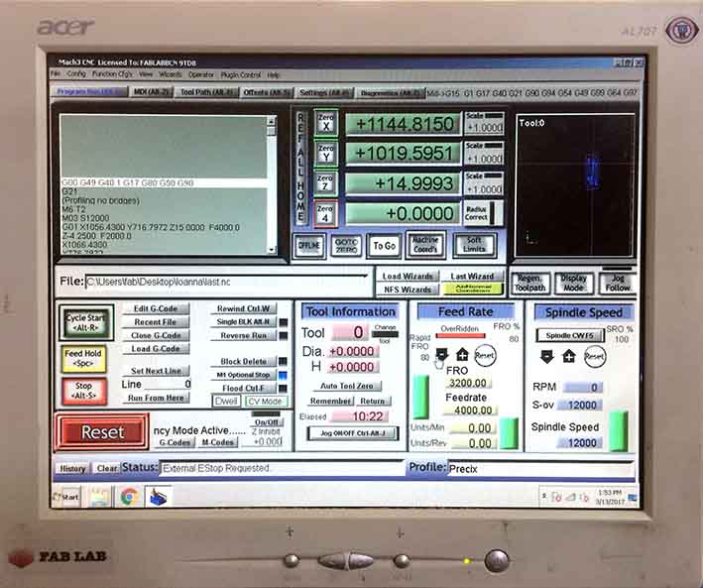Lower feed rate override with down arrow

(x=441, y=355)
